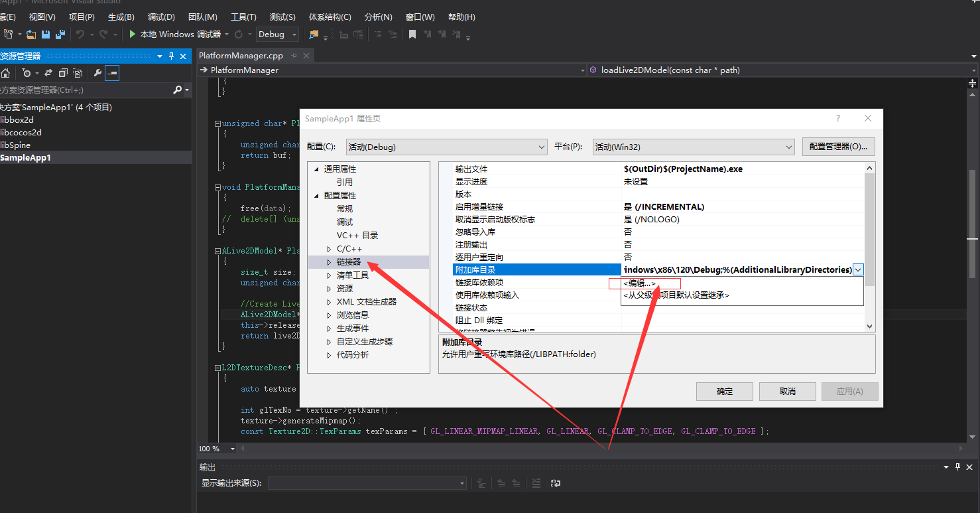Click the Comment out lines icon
Viewport: 980px width, 513px height.
tap(377, 35)
